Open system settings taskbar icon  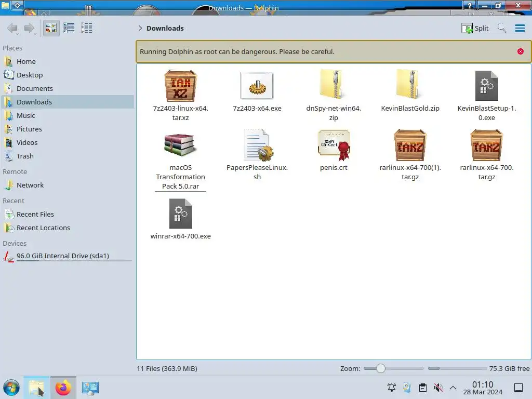(x=90, y=388)
